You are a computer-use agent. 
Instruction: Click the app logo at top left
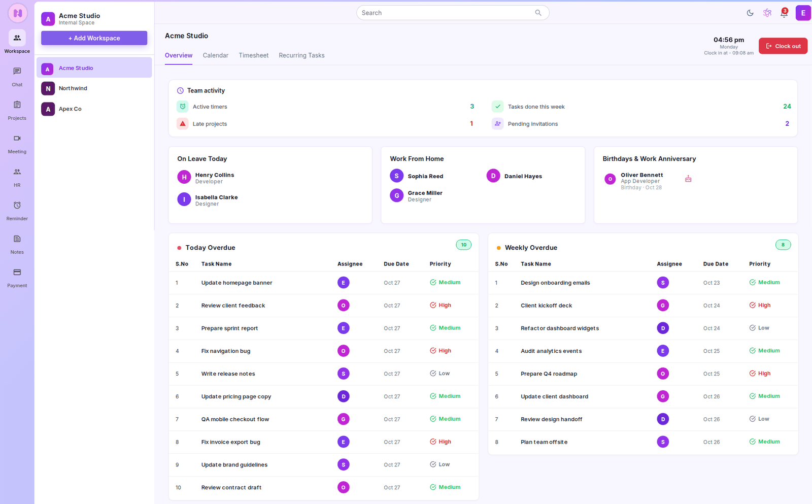coord(17,13)
